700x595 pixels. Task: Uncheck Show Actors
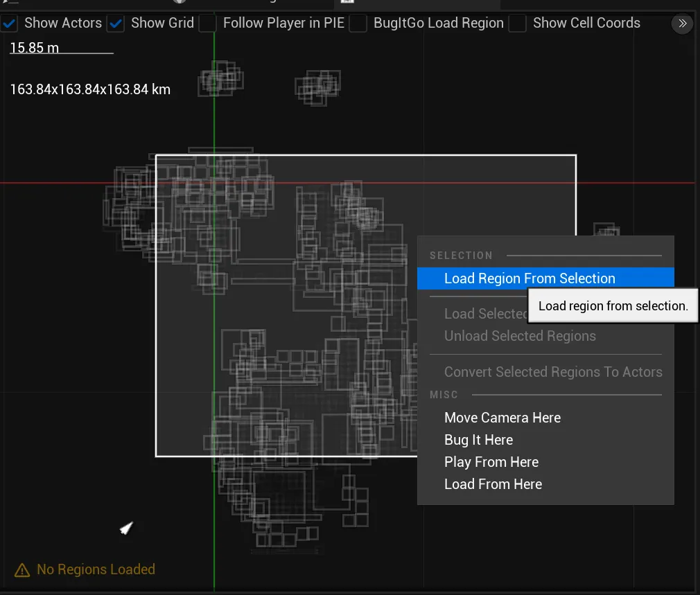tap(9, 23)
